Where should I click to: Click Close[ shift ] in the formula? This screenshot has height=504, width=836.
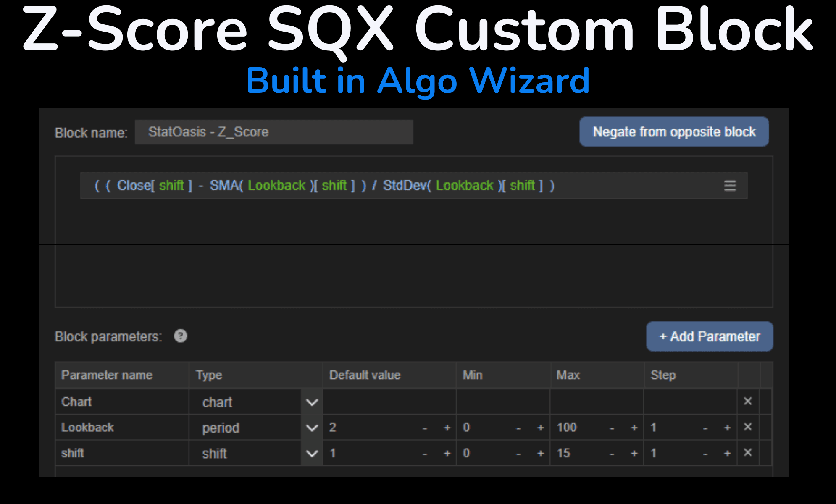coord(155,185)
